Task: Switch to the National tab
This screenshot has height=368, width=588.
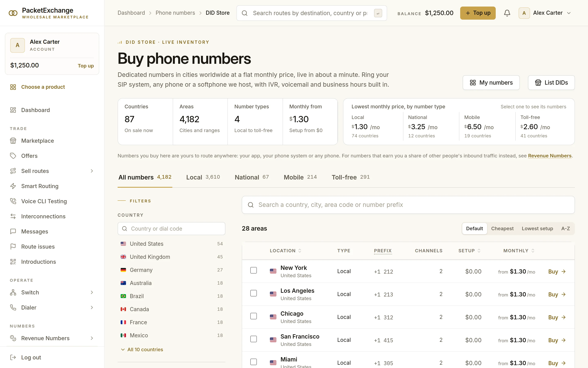Action: [x=252, y=177]
